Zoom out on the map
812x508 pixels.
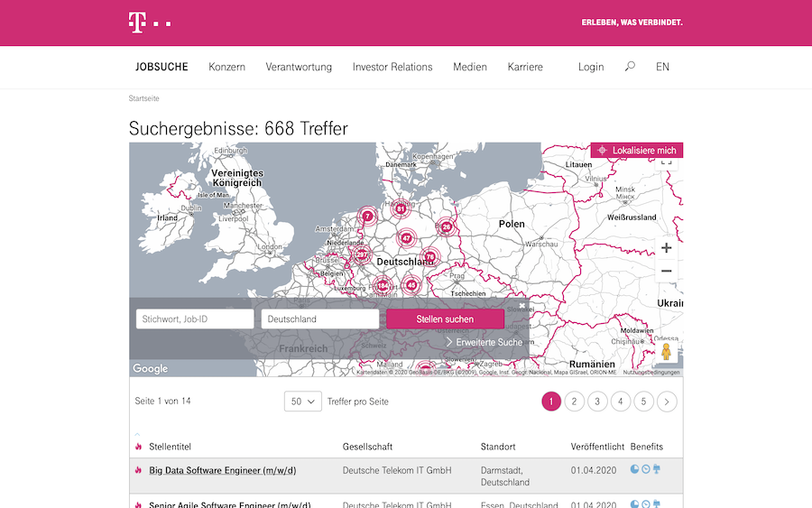click(x=666, y=271)
